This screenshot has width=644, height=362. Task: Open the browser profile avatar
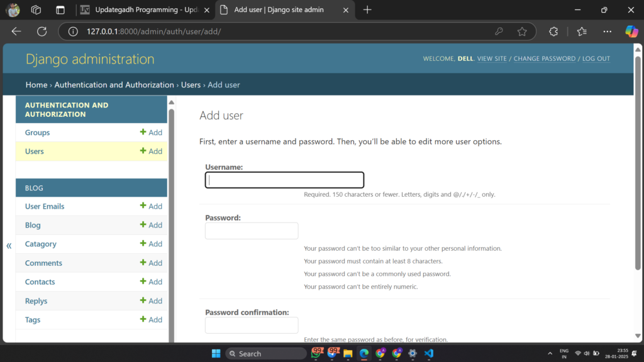[x=13, y=10]
